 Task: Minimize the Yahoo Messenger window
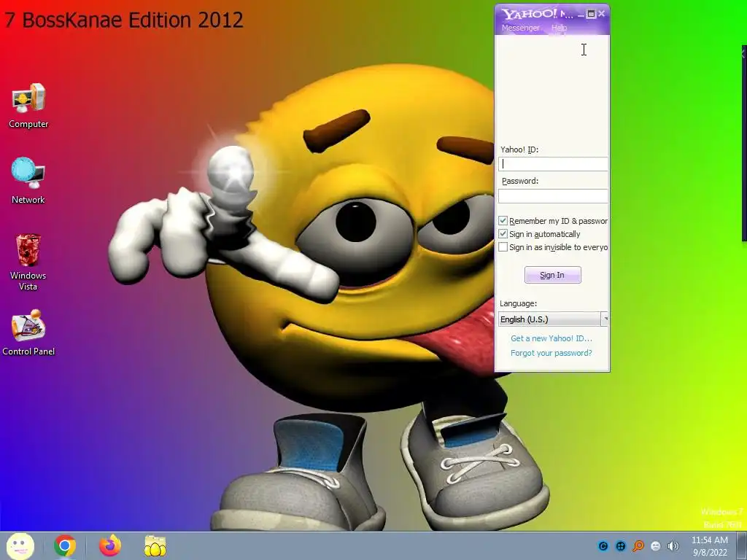tap(581, 15)
